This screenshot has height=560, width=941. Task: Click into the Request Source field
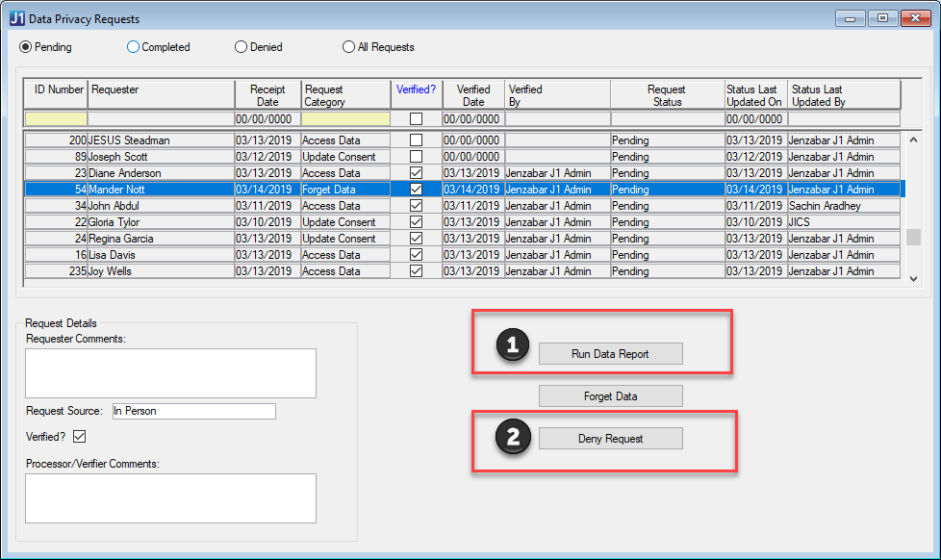click(193, 411)
